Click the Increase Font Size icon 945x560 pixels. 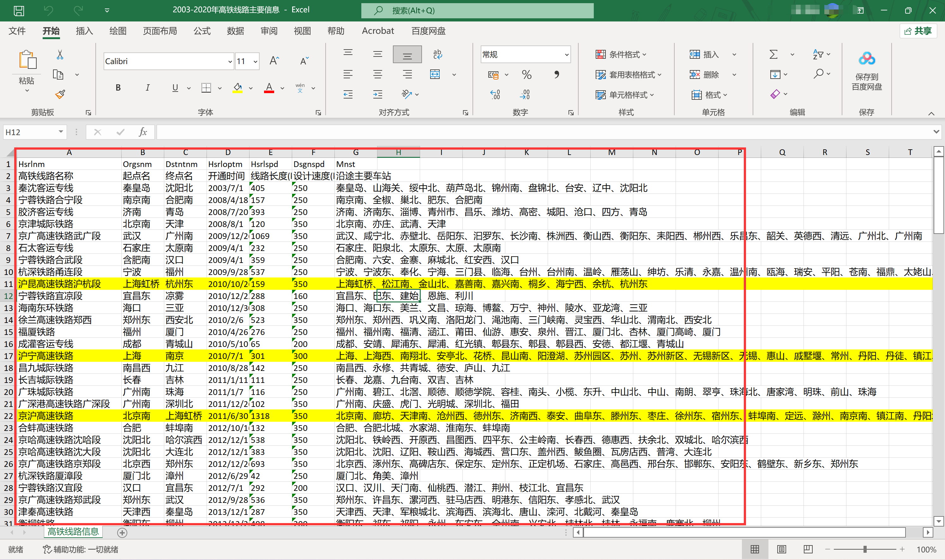pos(274,61)
